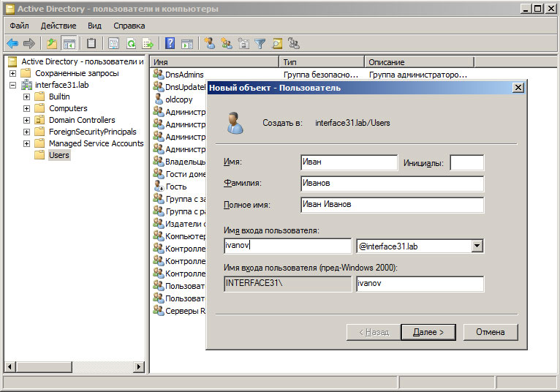Open the Действие menu
Image resolution: width=560 pixels, height=392 pixels.
pyautogui.click(x=58, y=26)
